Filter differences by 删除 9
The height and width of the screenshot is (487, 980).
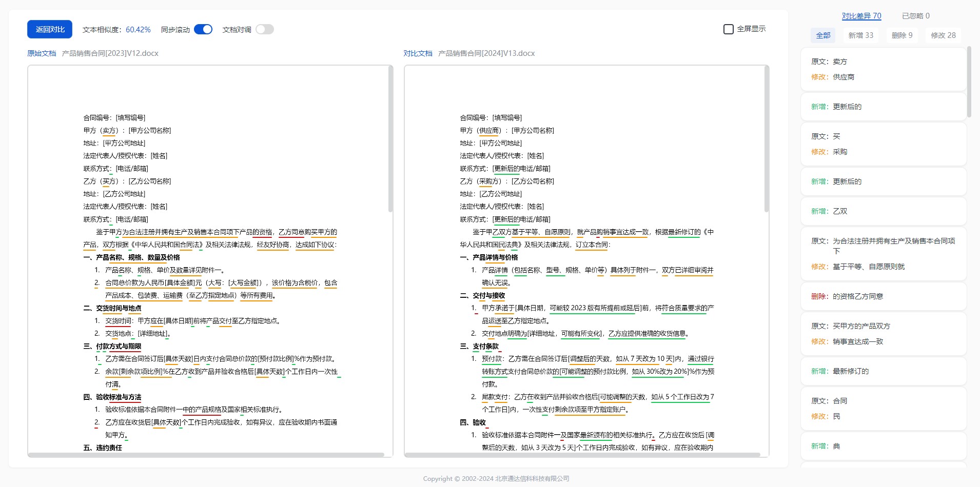tap(902, 35)
